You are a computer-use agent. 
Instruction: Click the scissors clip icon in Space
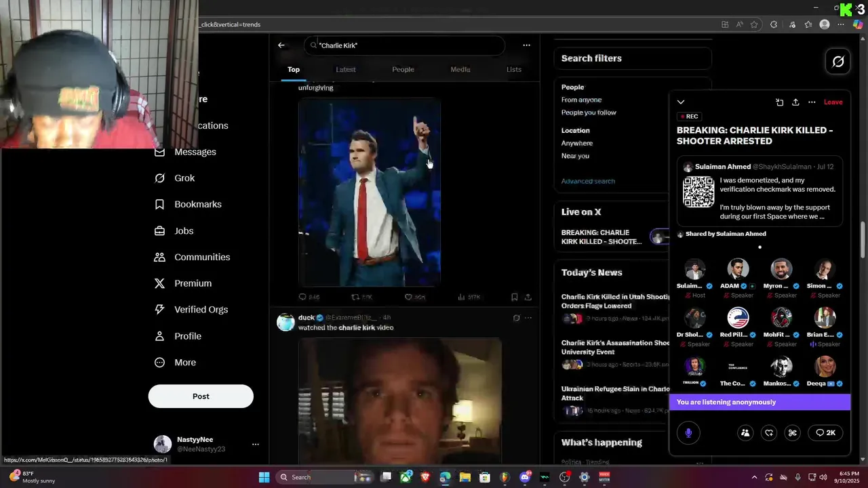(x=792, y=432)
